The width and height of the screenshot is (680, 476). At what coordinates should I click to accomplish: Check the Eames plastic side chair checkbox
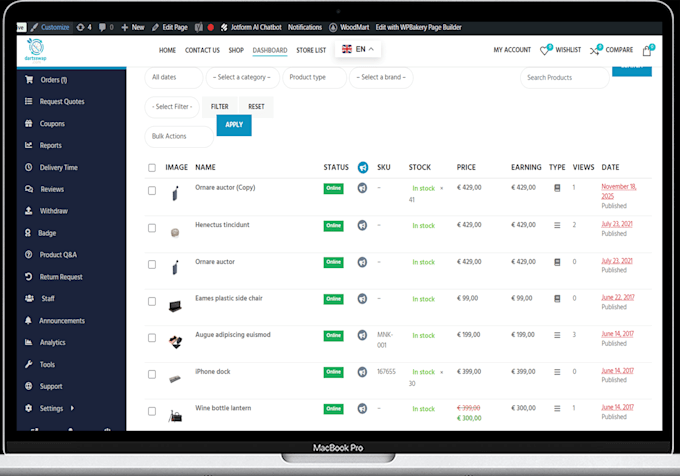click(152, 301)
